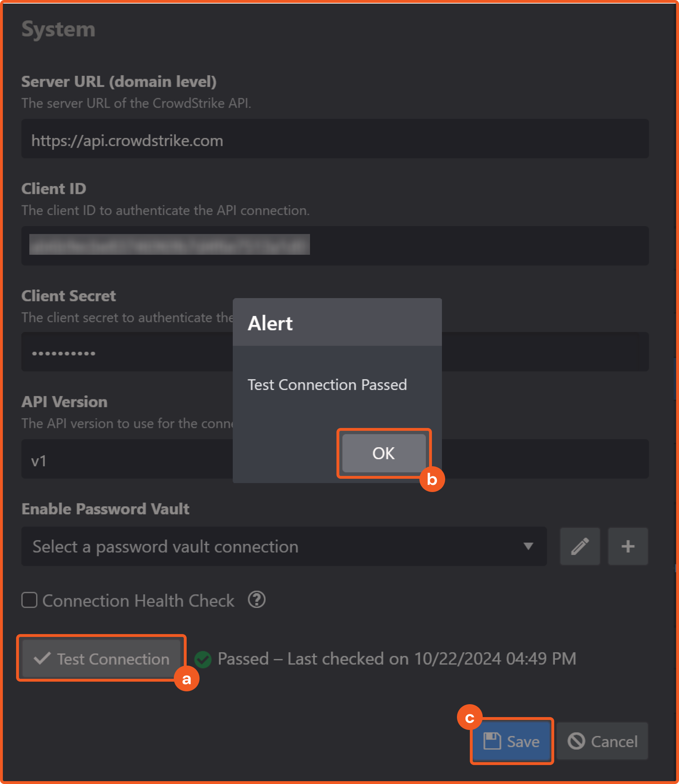The width and height of the screenshot is (679, 784).
Task: Click the pencil edit vault connection icon
Action: click(x=580, y=546)
